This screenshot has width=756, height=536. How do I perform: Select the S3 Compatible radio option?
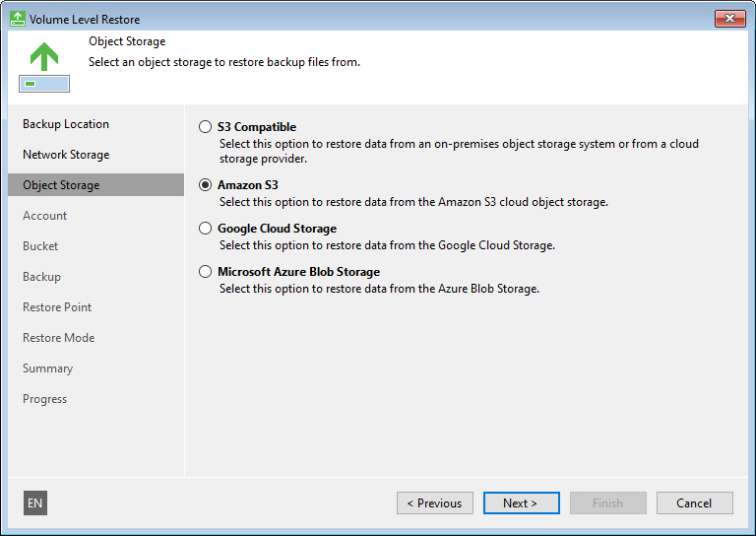[x=206, y=127]
